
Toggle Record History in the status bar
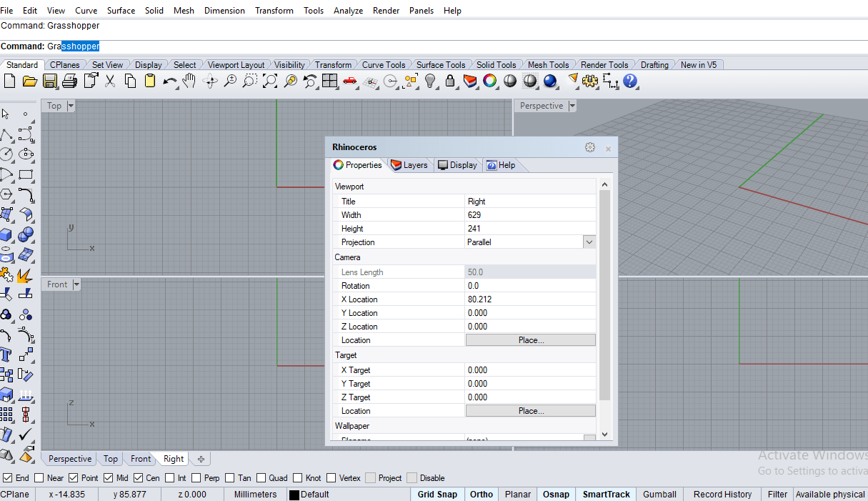click(x=722, y=495)
